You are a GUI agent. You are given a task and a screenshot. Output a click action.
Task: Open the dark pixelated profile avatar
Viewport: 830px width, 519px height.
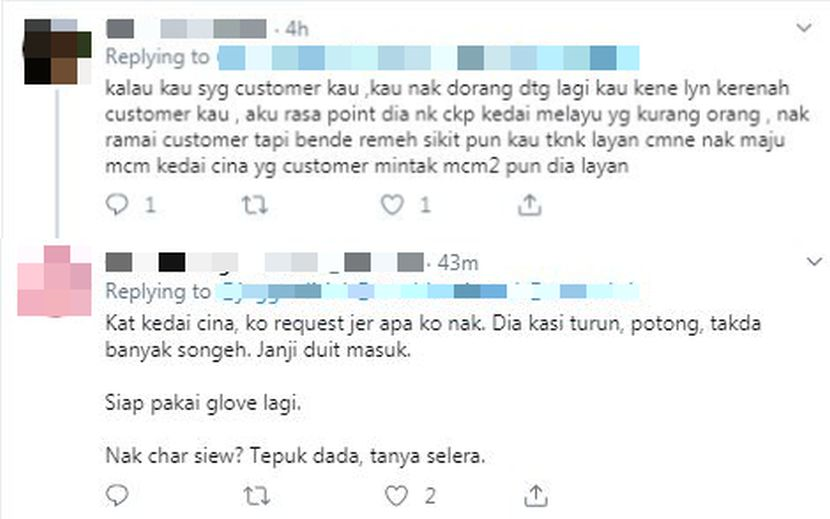pyautogui.click(x=57, y=51)
